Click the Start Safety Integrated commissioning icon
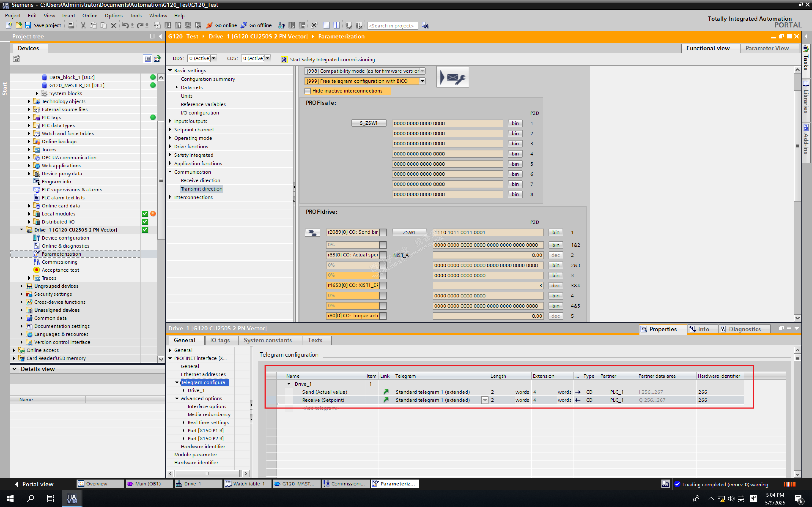This screenshot has height=507, width=812. [284, 60]
